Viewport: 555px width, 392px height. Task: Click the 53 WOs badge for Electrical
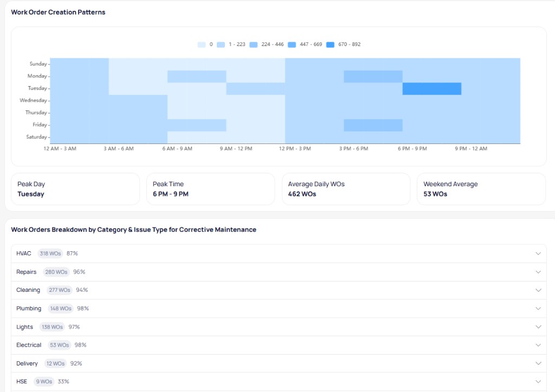pos(60,345)
